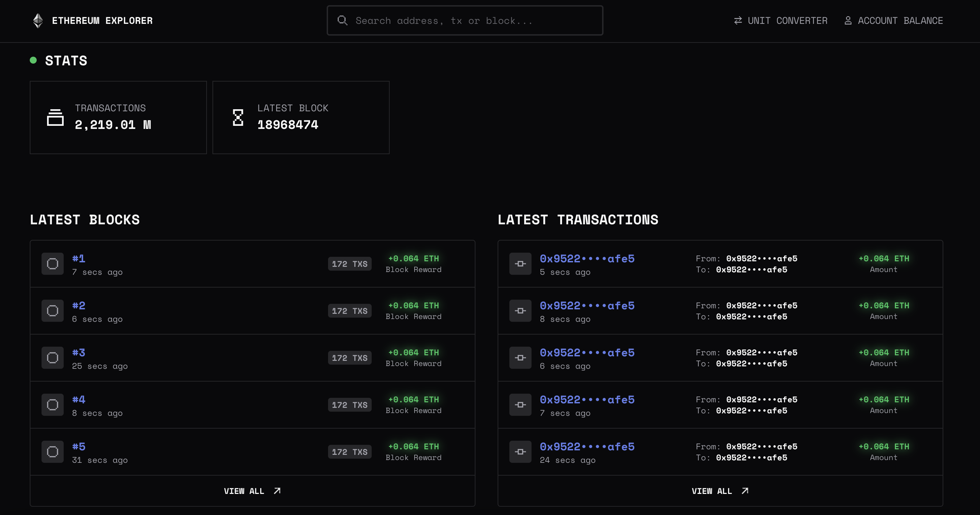The height and width of the screenshot is (515, 980).
Task: Open the transaction hash from 8 secs ago
Action: [x=587, y=306]
